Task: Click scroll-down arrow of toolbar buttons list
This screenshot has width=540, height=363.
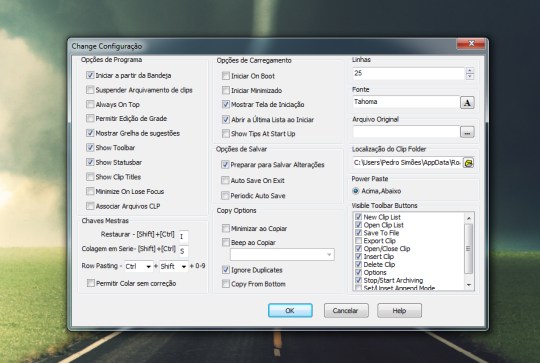Action: click(x=469, y=285)
